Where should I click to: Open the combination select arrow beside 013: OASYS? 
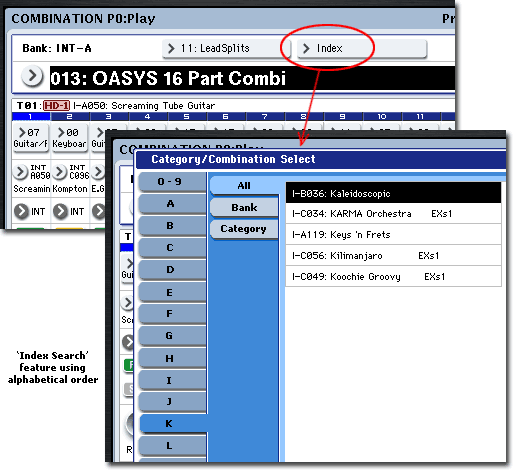[x=32, y=76]
